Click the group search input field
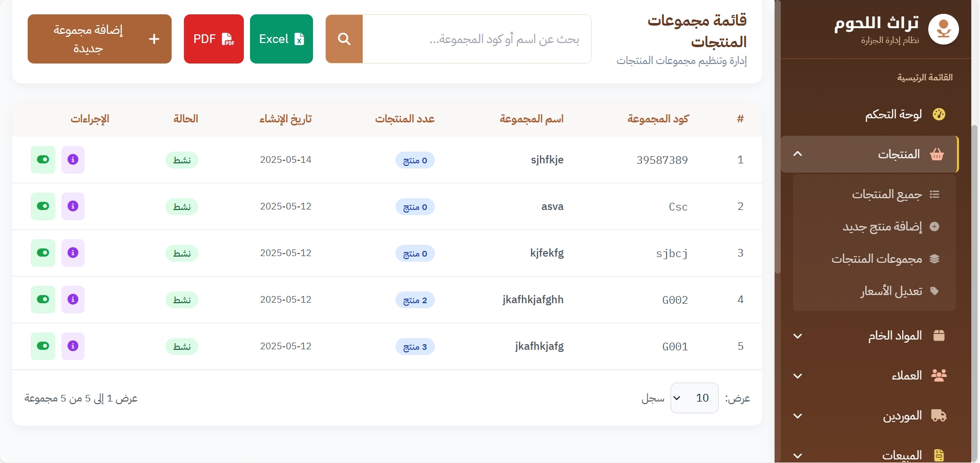Image resolution: width=980 pixels, height=463 pixels. (476, 39)
